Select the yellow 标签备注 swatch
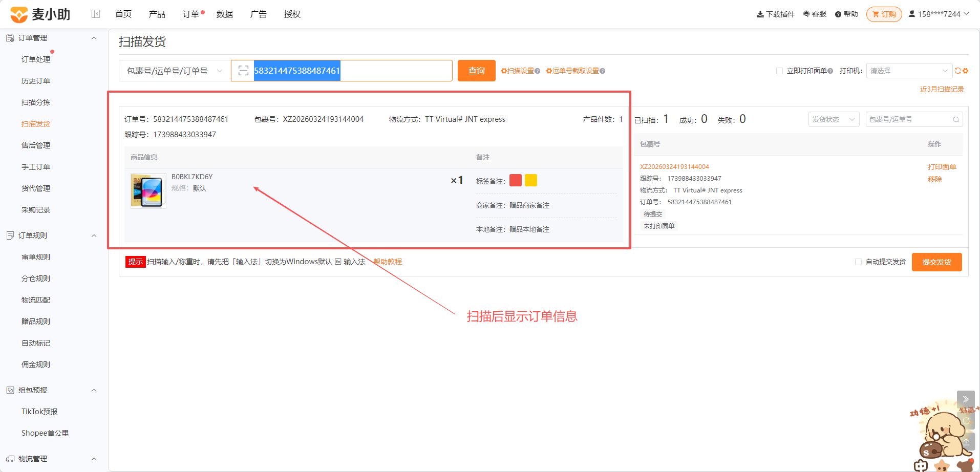Screen dimensions: 980x472 531,180
